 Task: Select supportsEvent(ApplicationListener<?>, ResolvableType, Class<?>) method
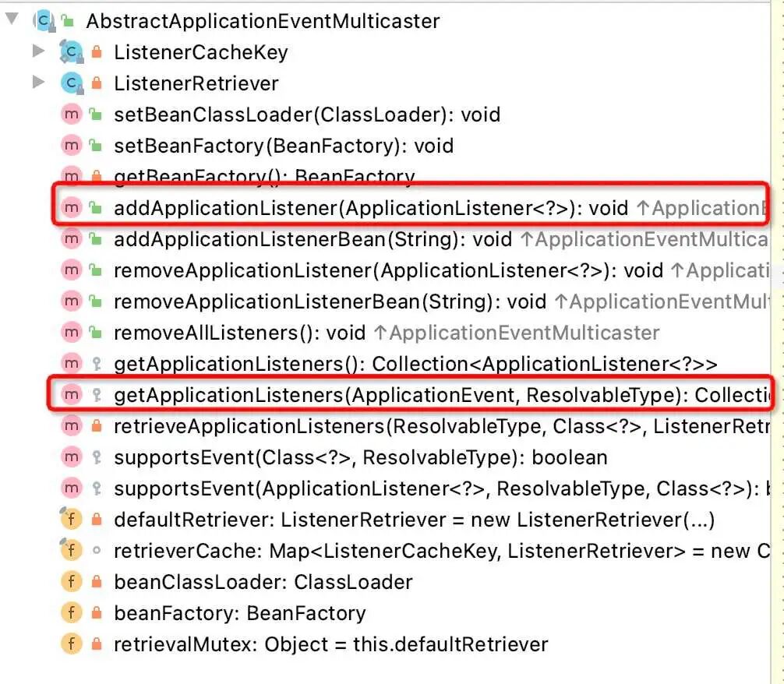[442, 488]
